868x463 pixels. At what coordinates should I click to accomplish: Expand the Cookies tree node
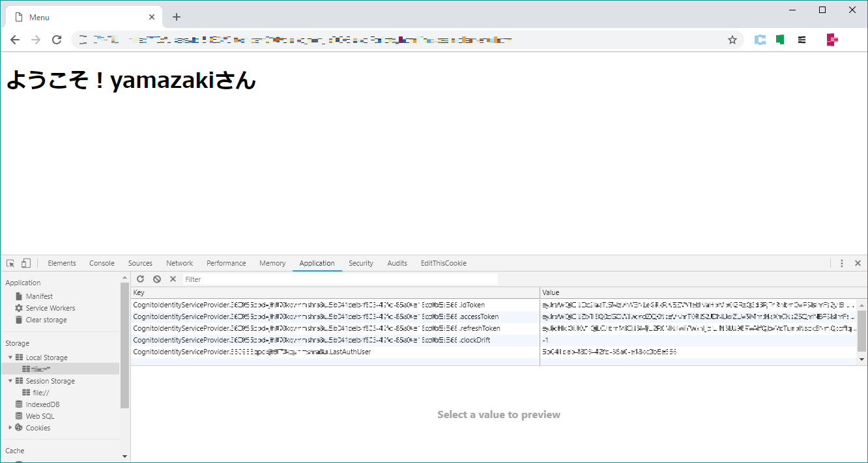click(10, 428)
